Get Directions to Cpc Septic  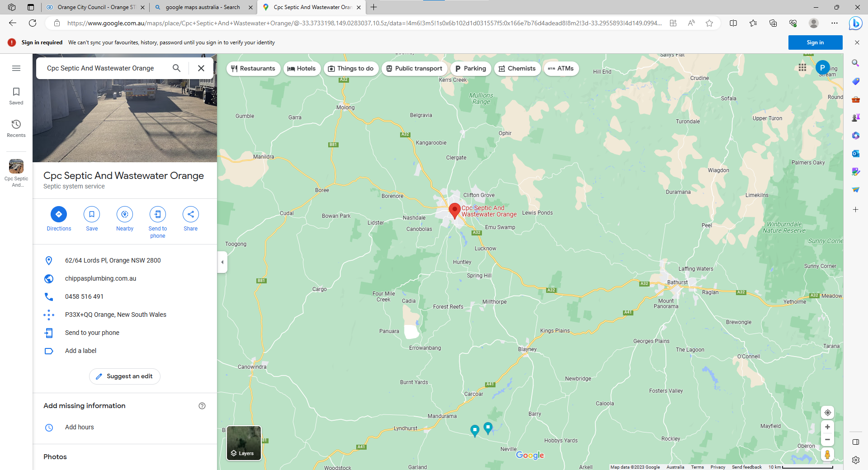click(59, 219)
